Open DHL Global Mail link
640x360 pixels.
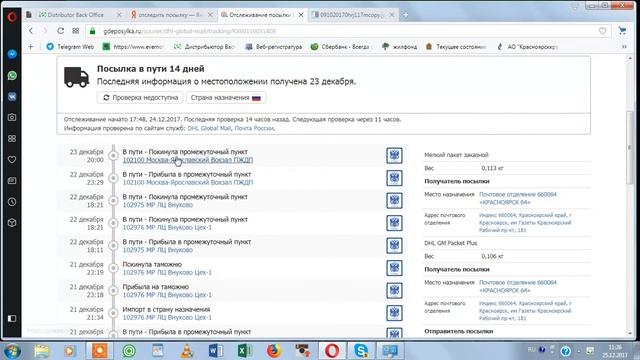pos(209,128)
